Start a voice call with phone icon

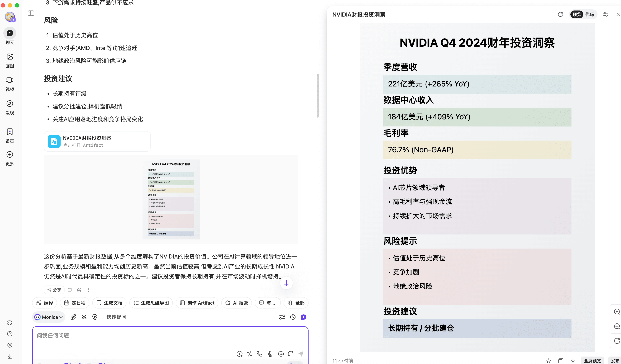pos(260,354)
